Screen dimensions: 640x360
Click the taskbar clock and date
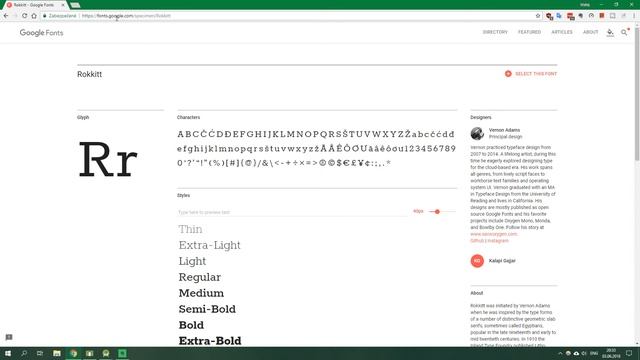click(x=611, y=353)
